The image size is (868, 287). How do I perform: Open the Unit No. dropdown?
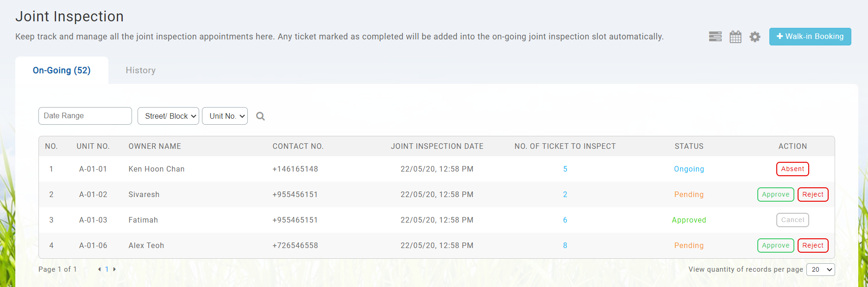(225, 116)
